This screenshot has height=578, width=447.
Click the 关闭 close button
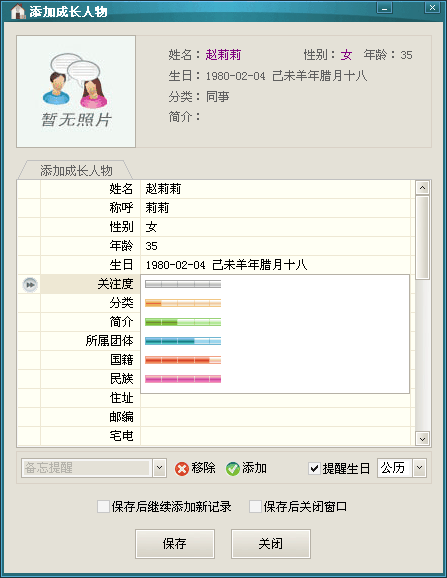[270, 544]
